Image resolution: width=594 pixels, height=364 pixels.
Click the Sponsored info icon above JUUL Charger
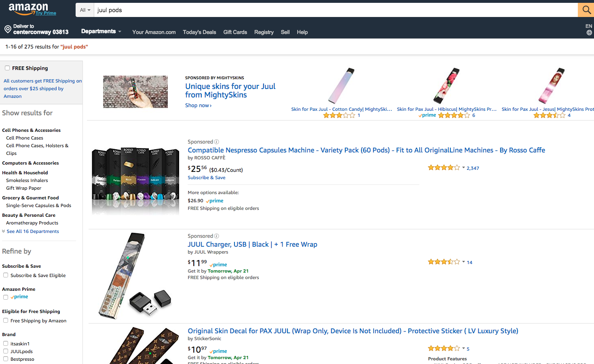(x=217, y=236)
